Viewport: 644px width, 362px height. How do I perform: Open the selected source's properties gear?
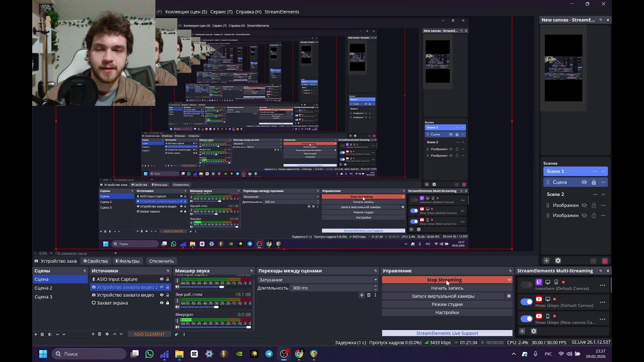107,334
